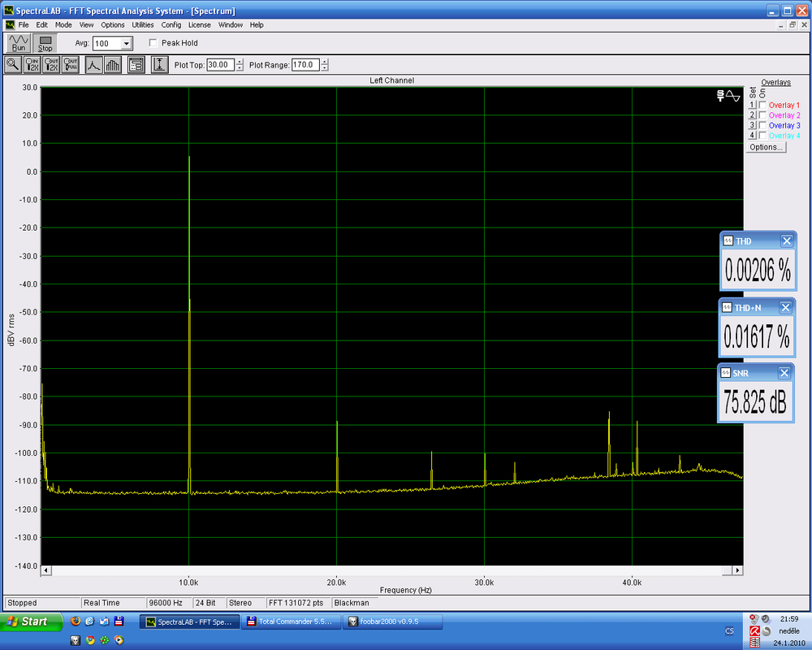Open the Utilities menu
Screen dimensions: 812x650
point(143,25)
